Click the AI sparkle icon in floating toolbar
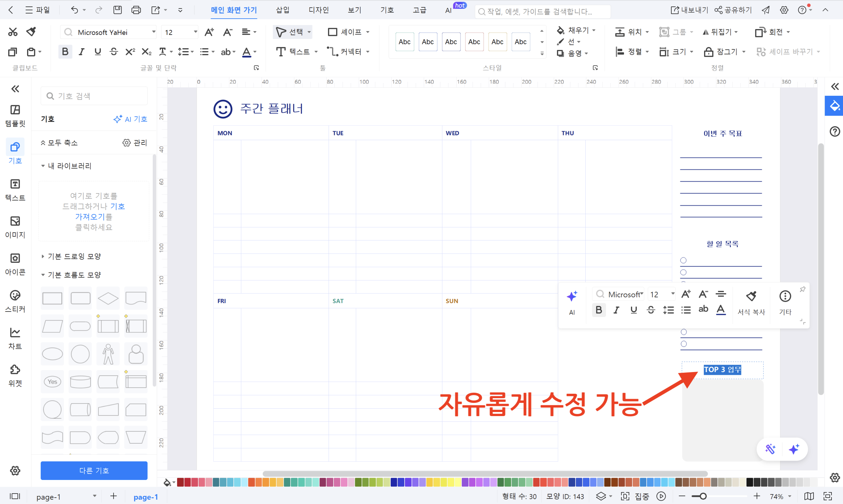843x504 pixels. point(572,297)
